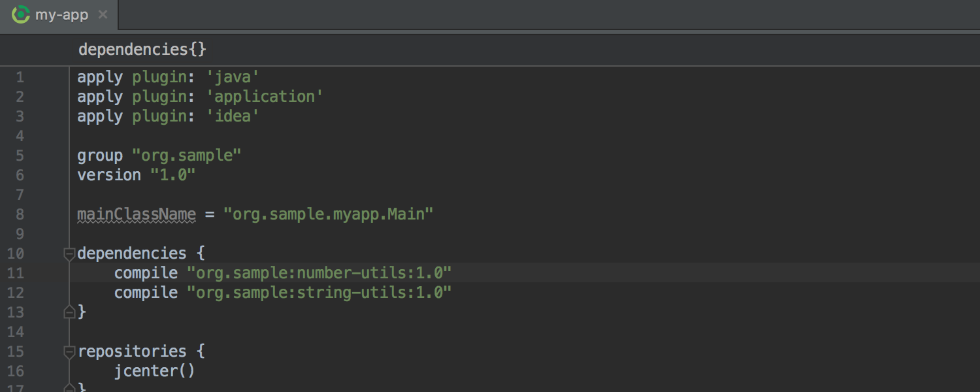Place cursor in the 'application' plugin string

265,97
